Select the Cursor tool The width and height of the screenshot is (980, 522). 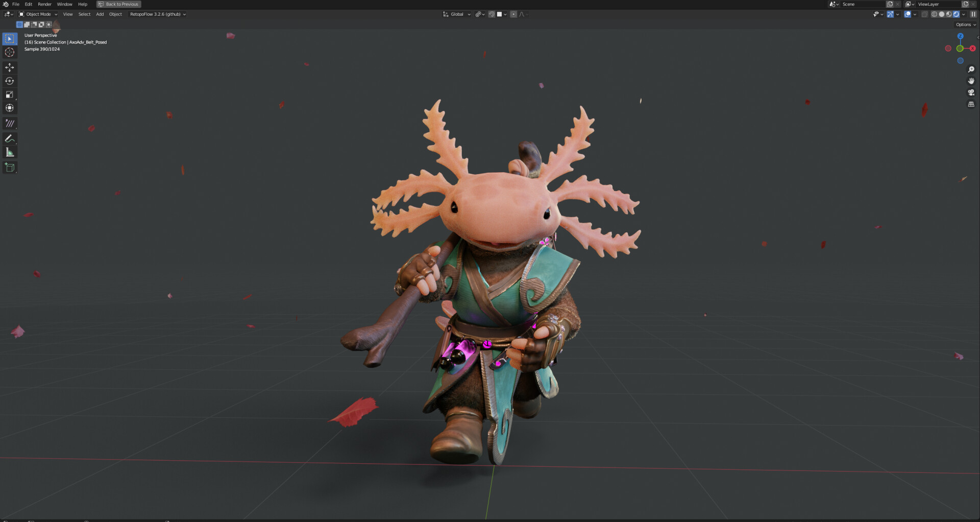click(x=9, y=52)
